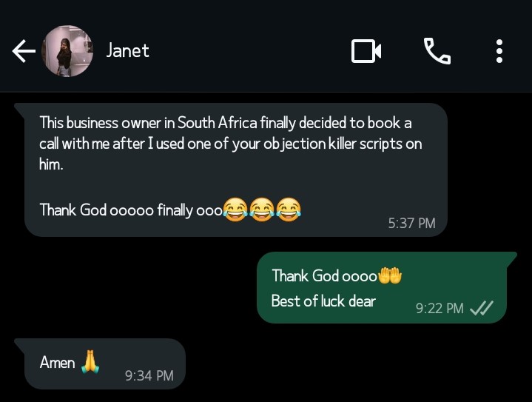Viewport: 532px width, 402px height.
Task: Tap the back arrow in the header
Action: click(24, 51)
